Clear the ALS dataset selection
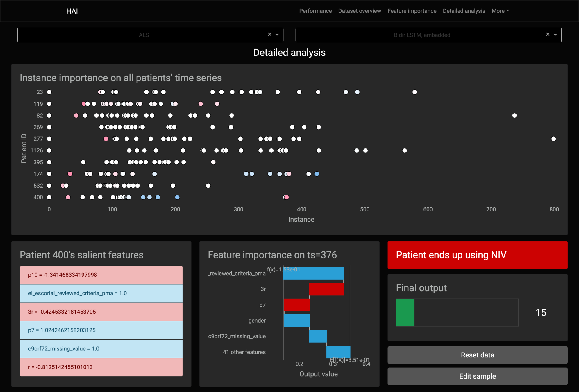This screenshot has height=392, width=579. (x=269, y=34)
